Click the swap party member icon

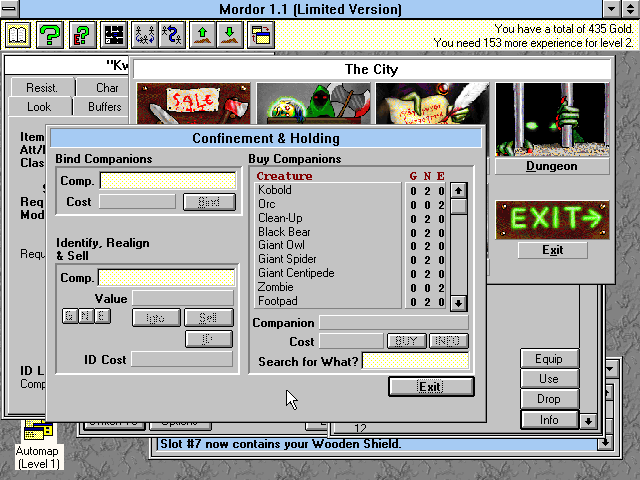172,35
